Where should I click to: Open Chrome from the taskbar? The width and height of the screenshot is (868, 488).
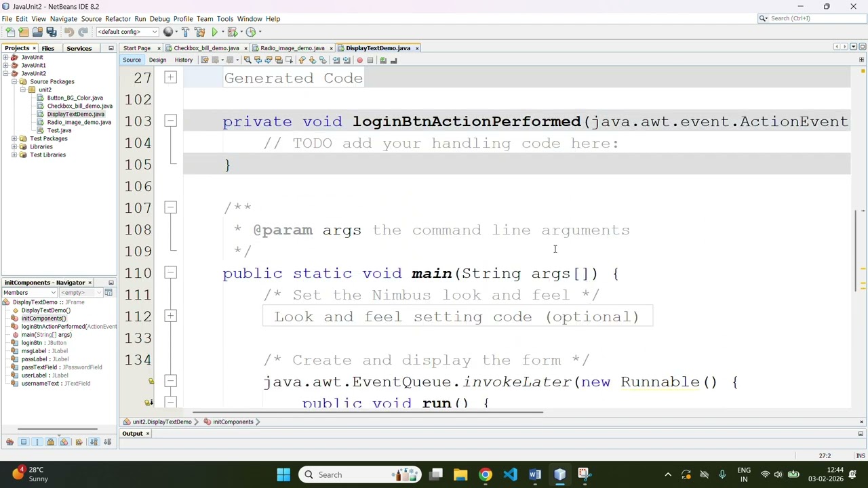486,474
